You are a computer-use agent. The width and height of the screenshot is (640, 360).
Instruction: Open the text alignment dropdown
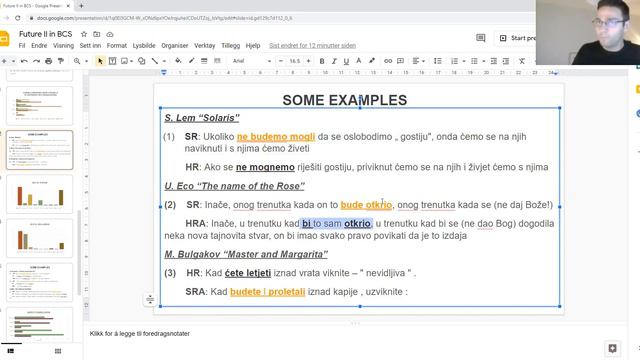[x=418, y=61]
